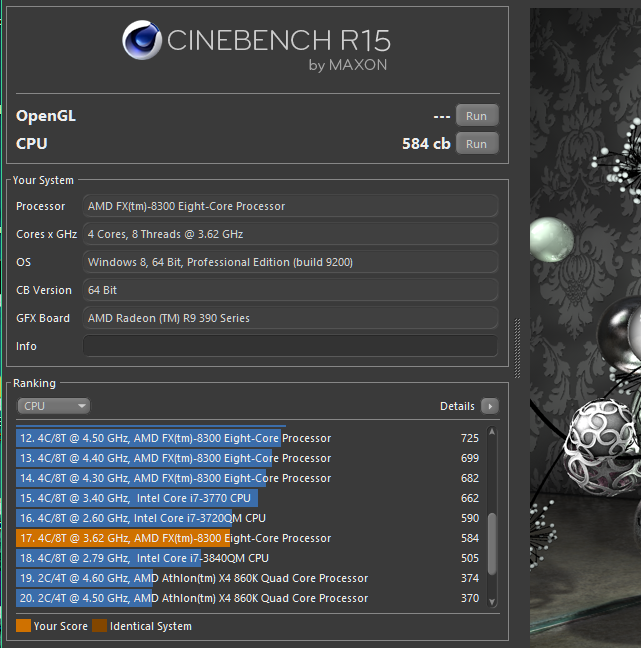Viewport: 641px width, 648px height.
Task: Select ranking row 12 at 4.50 GHz FX-8300
Action: [250, 438]
